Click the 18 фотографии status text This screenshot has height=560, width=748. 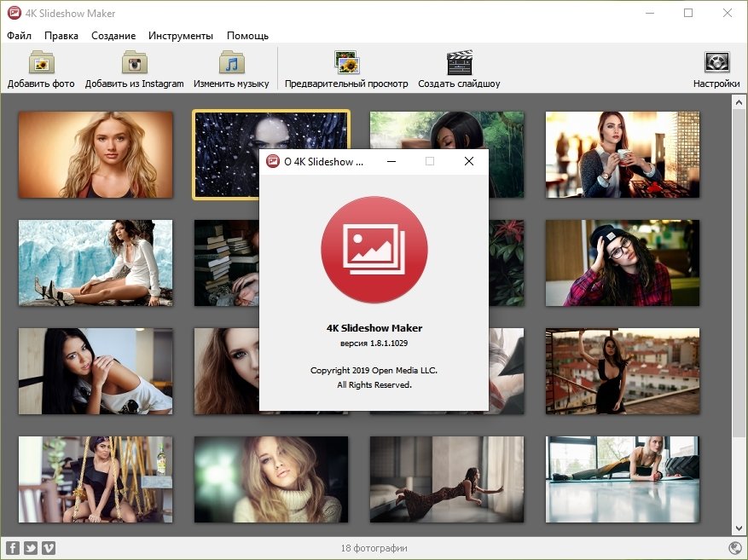[374, 548]
